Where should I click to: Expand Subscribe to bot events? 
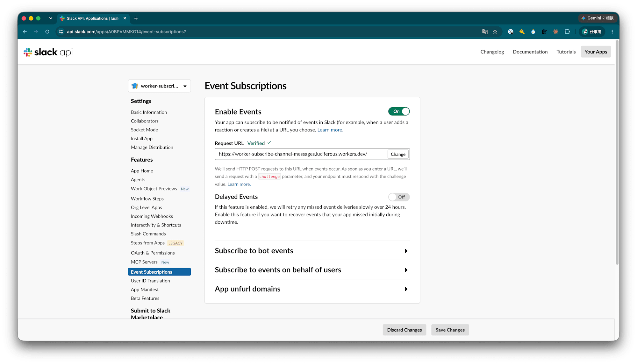coord(312,251)
